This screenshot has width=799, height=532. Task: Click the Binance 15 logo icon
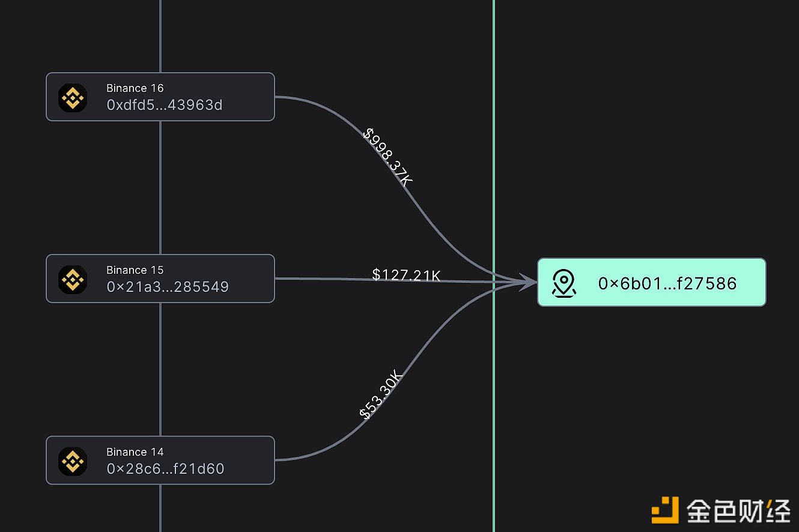click(x=73, y=279)
